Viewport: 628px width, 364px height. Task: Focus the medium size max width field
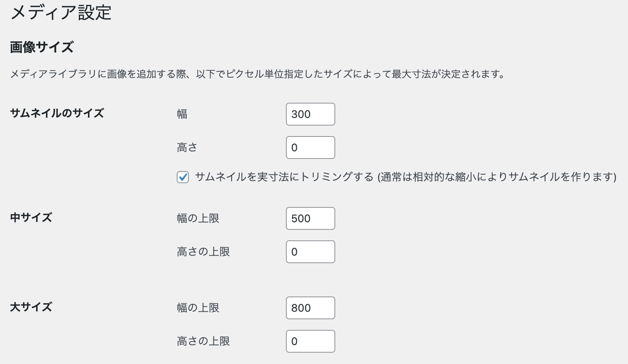[x=310, y=218]
